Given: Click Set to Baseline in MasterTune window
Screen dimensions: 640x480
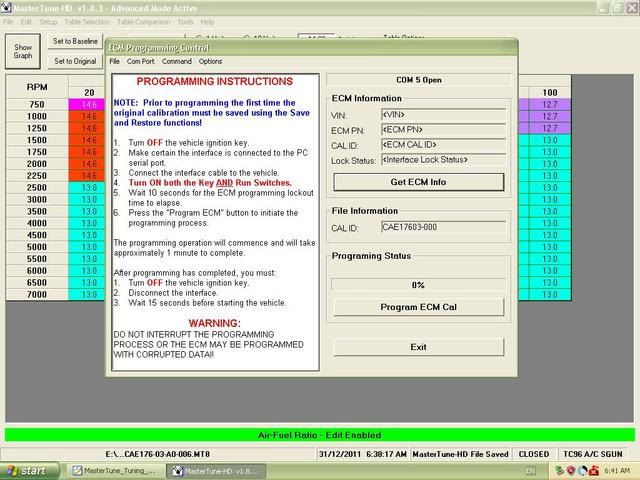Looking at the screenshot, I should (x=75, y=41).
